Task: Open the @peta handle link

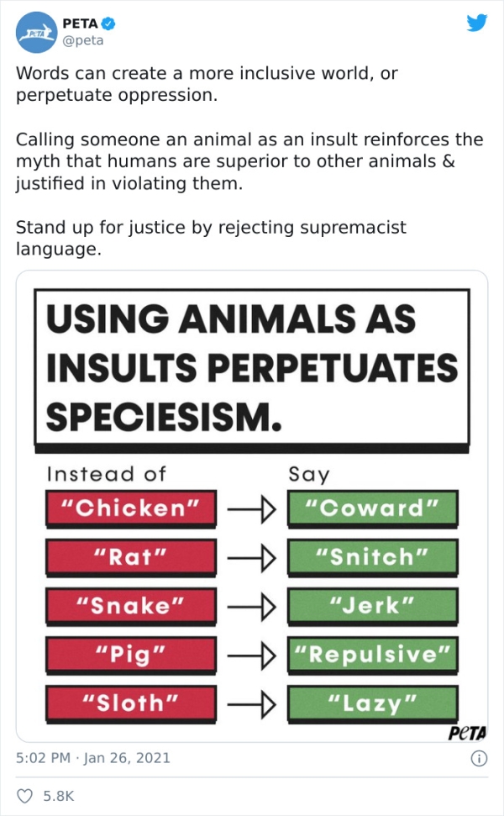Action: pyautogui.click(x=83, y=40)
